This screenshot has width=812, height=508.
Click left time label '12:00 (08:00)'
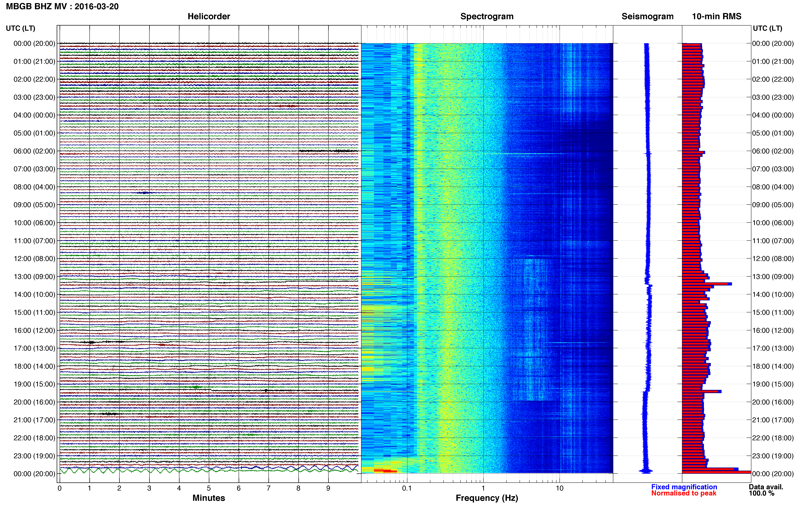point(34,259)
